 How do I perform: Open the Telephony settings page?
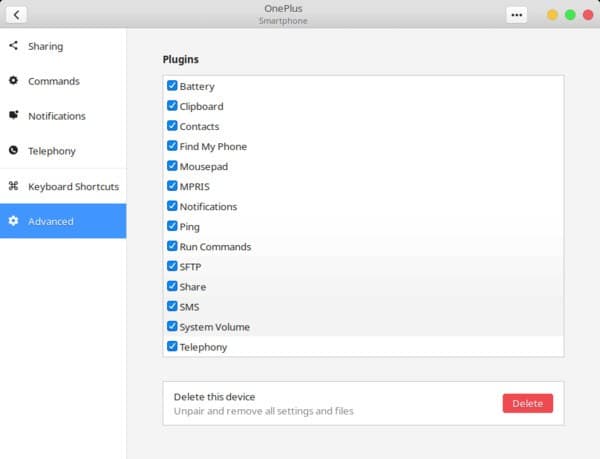63,151
